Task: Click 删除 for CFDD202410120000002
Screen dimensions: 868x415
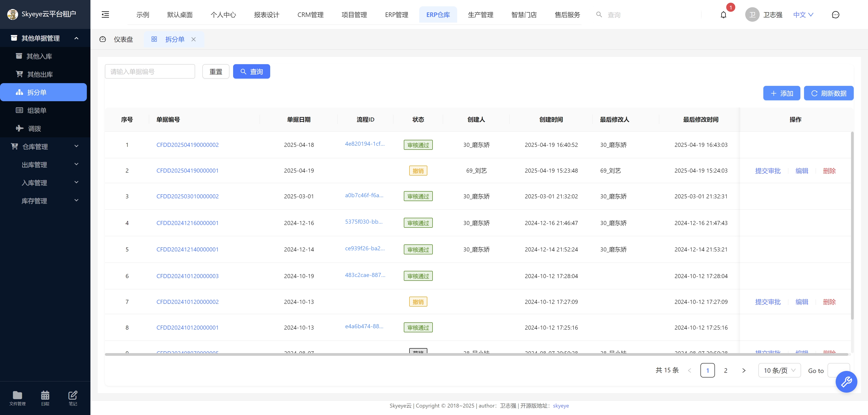Action: [x=829, y=302]
